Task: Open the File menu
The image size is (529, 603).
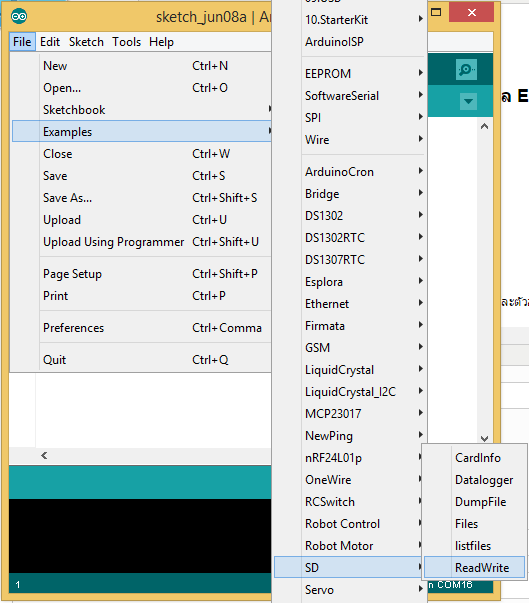Action: pyautogui.click(x=22, y=42)
